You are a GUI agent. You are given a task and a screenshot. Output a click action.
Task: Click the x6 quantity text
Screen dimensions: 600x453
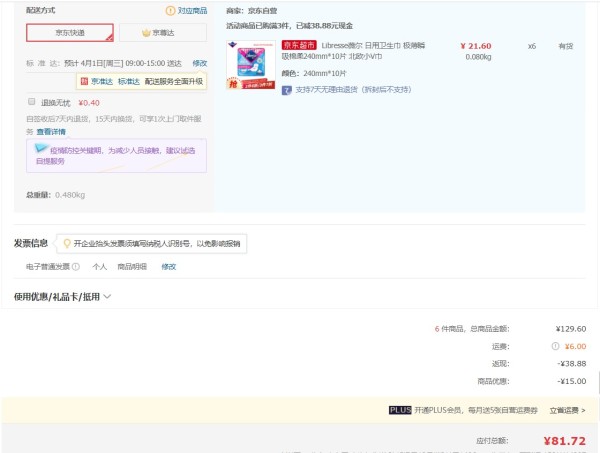[532, 46]
